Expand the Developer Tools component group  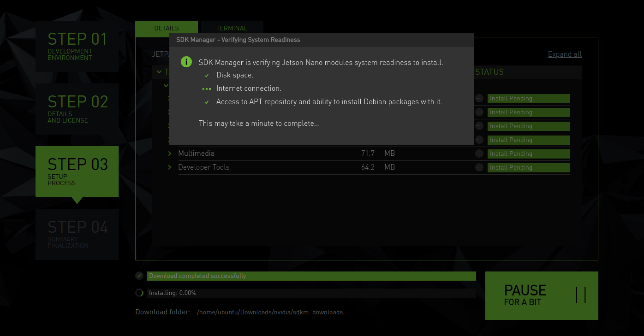click(170, 167)
